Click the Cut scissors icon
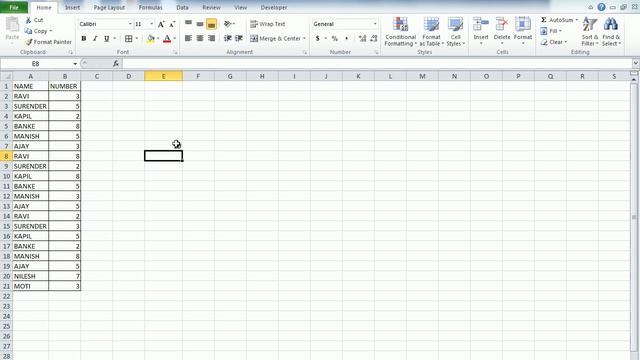640x360 pixels. tap(28, 20)
